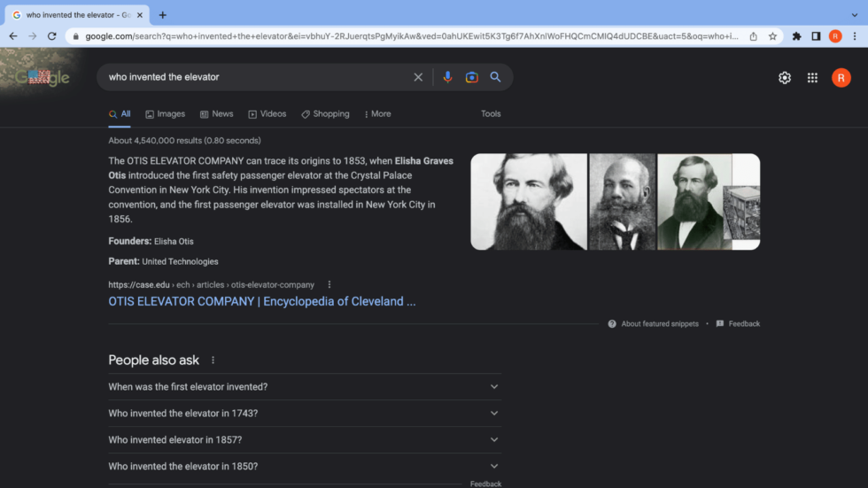
Task: Open Google Lens image search
Action: 472,77
